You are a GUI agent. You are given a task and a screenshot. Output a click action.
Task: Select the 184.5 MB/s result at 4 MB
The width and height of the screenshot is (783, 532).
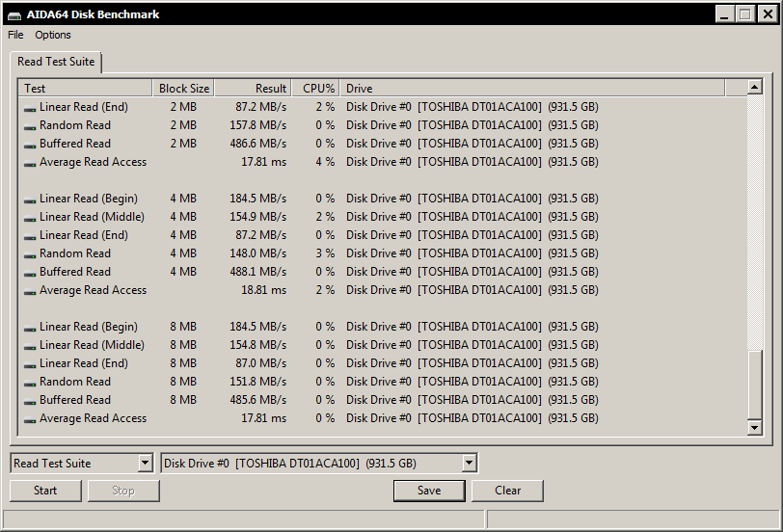click(257, 199)
